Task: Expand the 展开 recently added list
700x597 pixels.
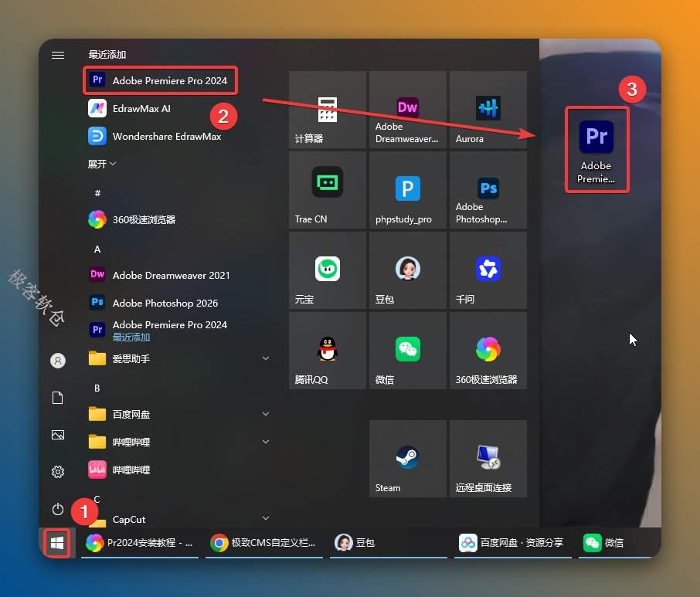Action: click(102, 164)
